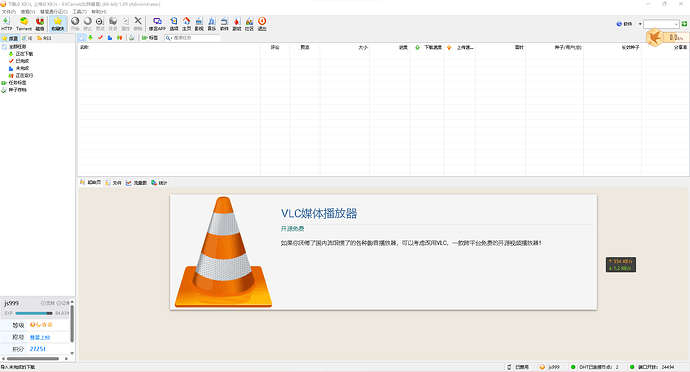Select Task Tags in sidebar tree
This screenshot has height=372, width=690.
click(x=17, y=83)
